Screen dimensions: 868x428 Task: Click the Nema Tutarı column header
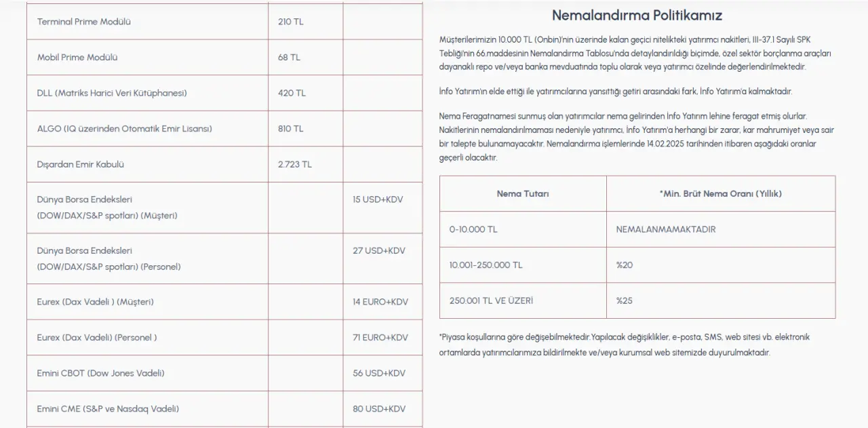(x=523, y=193)
